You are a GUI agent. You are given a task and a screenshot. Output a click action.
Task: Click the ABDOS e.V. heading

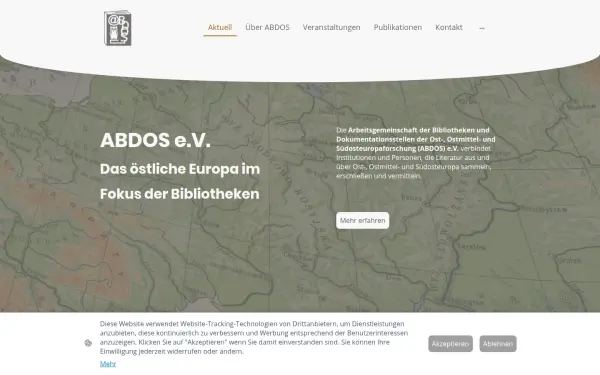pos(155,140)
